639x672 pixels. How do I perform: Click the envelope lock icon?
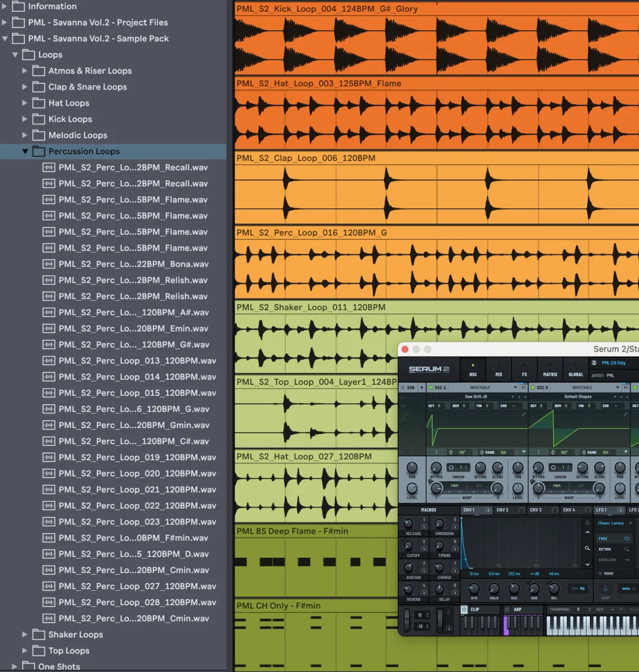click(588, 523)
